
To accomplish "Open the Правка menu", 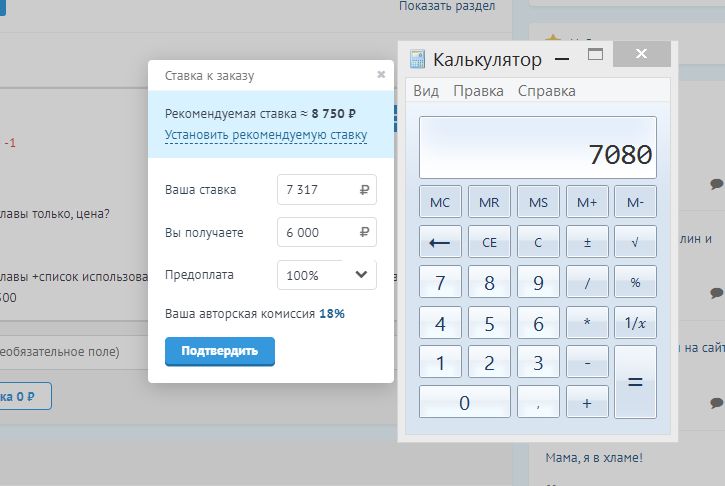I will pyautogui.click(x=478, y=91).
